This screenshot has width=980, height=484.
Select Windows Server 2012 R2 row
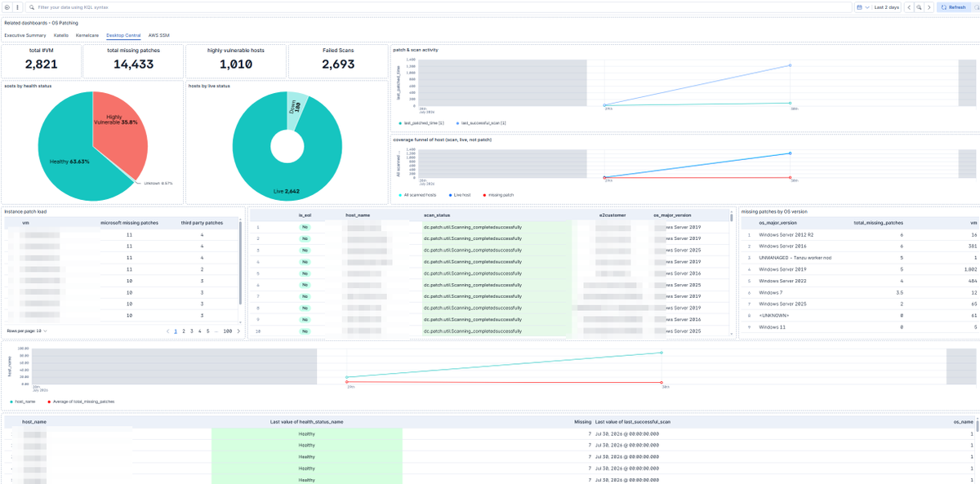click(859, 233)
